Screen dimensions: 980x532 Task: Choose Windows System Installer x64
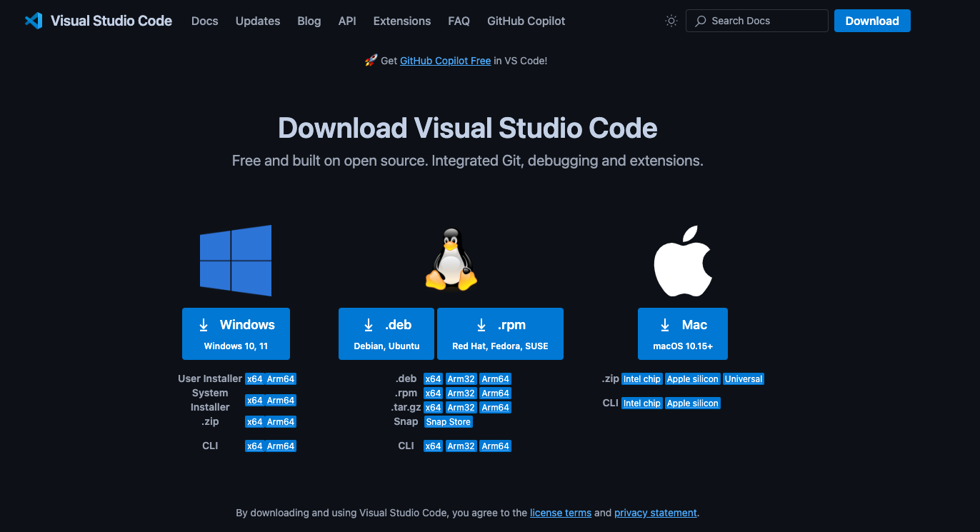tap(255, 401)
